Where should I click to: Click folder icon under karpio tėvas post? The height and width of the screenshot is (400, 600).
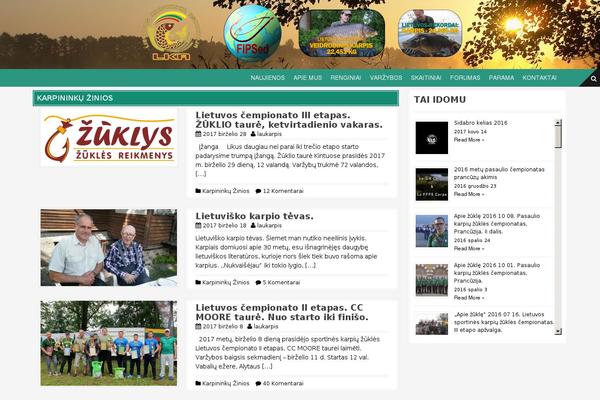(x=198, y=282)
